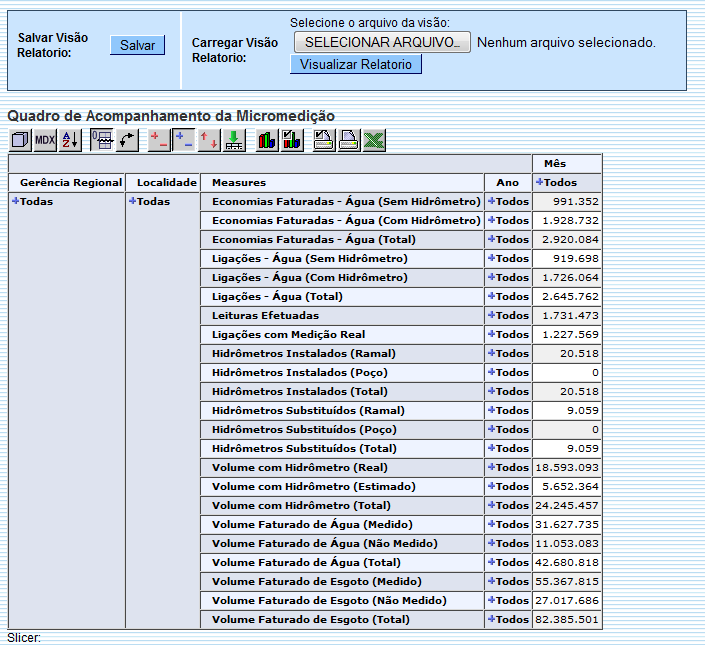Open the chart properties icon
Viewport: 705px width, 645px height.
click(x=292, y=140)
